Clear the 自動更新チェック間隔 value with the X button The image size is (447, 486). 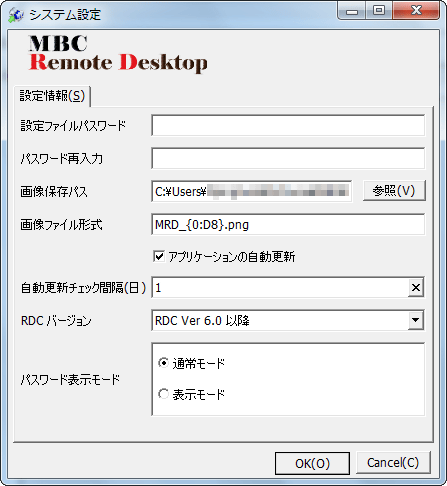[x=416, y=288]
